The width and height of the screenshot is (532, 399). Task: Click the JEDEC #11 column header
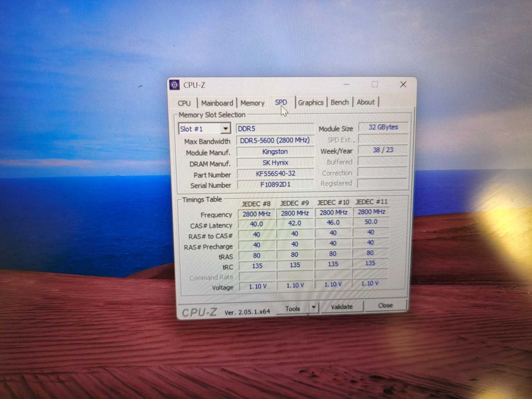pos(371,202)
